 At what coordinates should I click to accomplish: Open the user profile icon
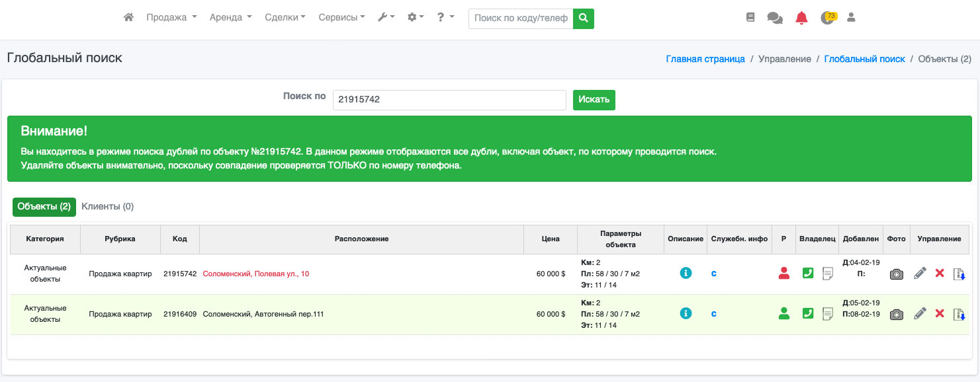click(852, 18)
